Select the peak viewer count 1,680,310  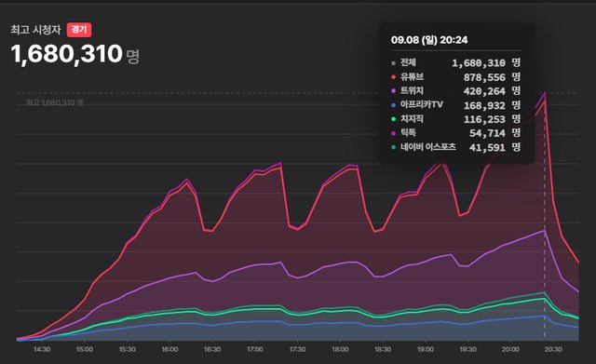66,54
